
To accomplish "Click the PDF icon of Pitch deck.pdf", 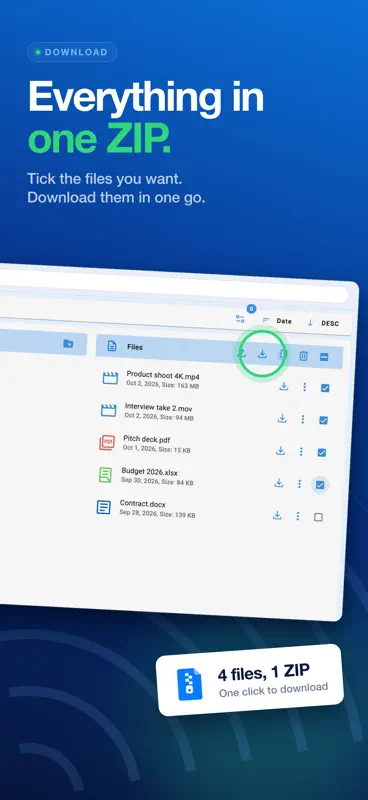I will 107,442.
